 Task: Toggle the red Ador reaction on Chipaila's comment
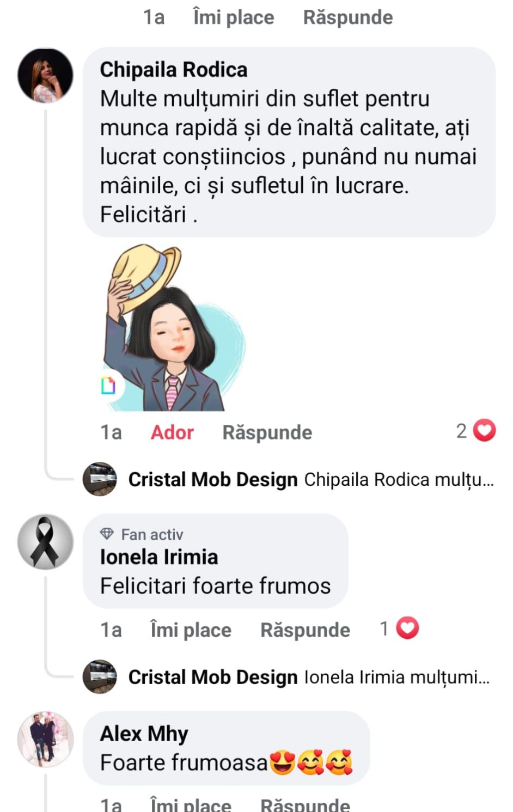click(172, 432)
